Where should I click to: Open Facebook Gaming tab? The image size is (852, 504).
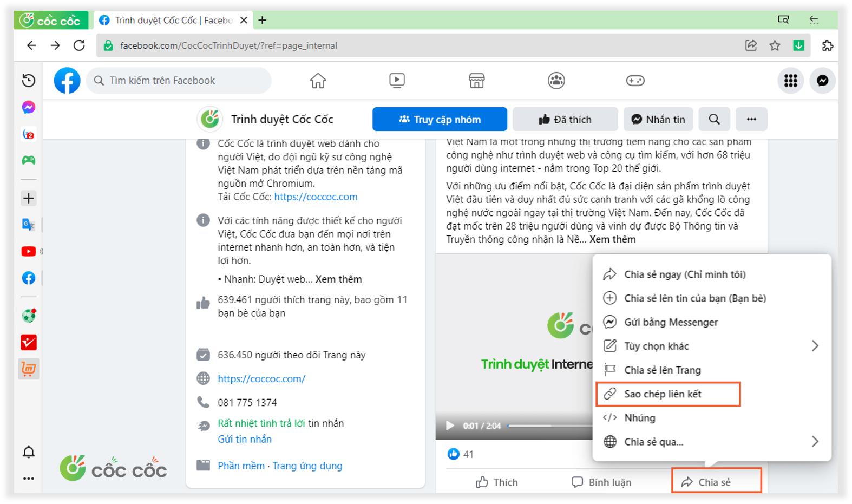click(635, 81)
